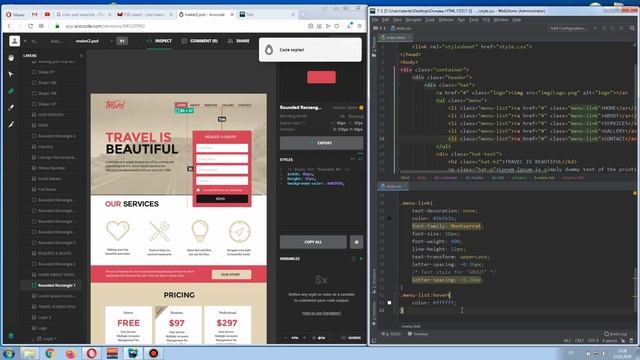
Task: Select the Full Name layer
Action: coord(52,189)
